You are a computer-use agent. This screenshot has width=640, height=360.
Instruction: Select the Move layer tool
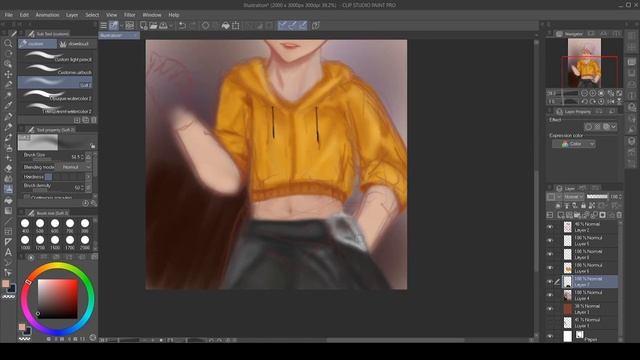8,74
